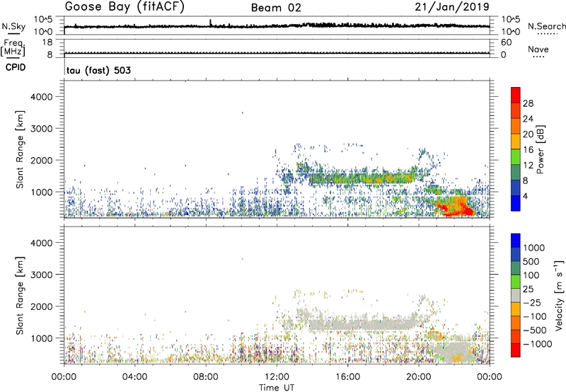Image resolution: width=566 pixels, height=392 pixels.
Task: Click the 'N.Sky' legend label
Action: tap(13, 26)
